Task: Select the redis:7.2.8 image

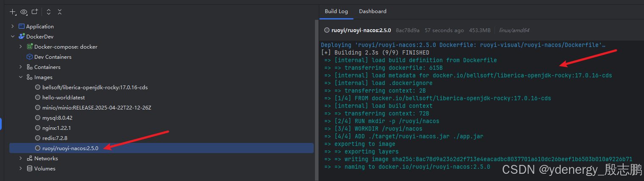Action: click(55, 138)
